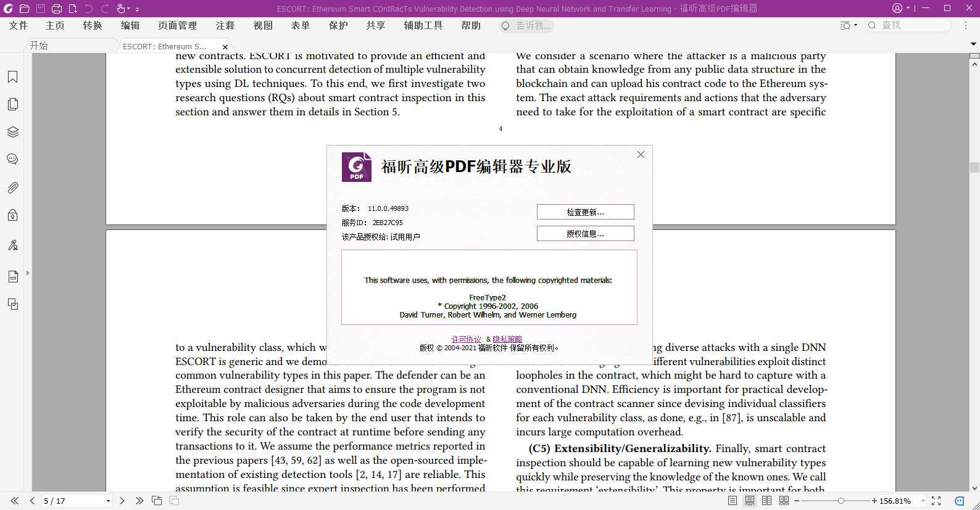Open the three-dot more options menu
The width and height of the screenshot is (980, 510).
point(966,25)
